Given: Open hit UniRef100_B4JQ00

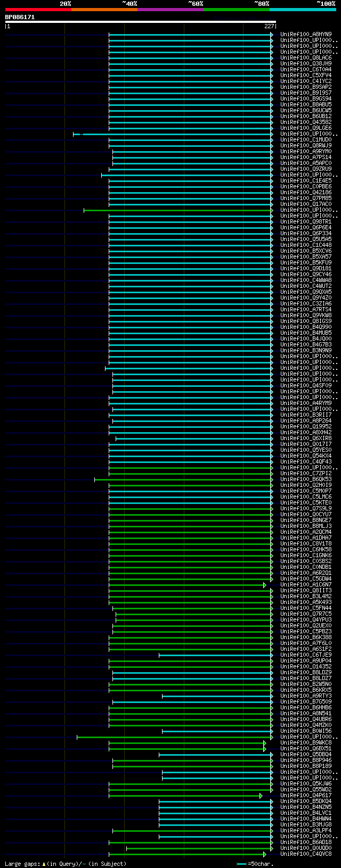Looking at the screenshot, I should pos(306,338).
